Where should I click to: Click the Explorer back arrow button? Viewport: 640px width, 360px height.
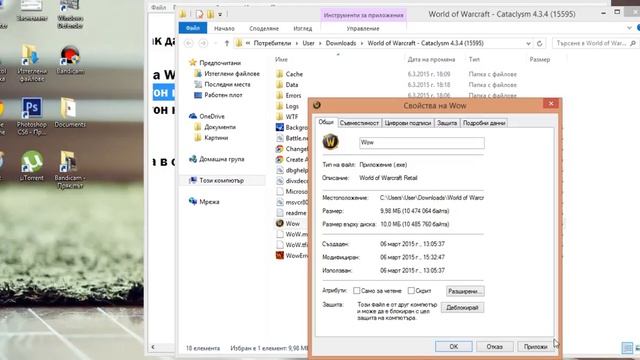(189, 43)
